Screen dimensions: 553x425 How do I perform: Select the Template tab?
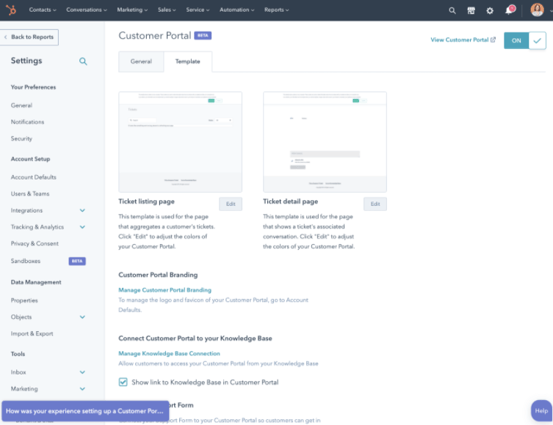pyautogui.click(x=188, y=61)
